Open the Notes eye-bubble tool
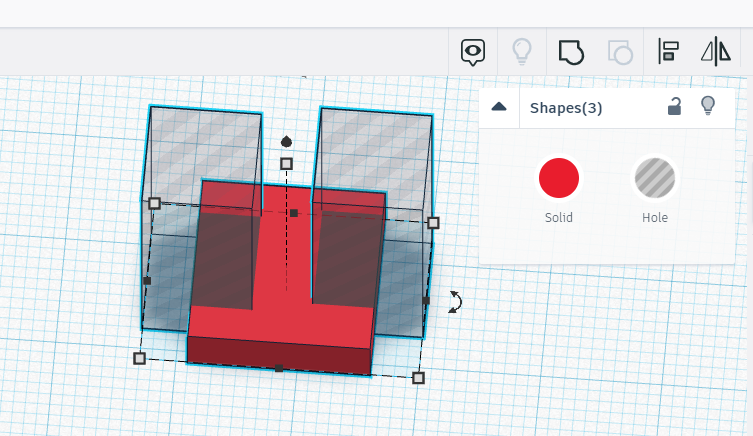This screenshot has width=753, height=436. pos(473,52)
